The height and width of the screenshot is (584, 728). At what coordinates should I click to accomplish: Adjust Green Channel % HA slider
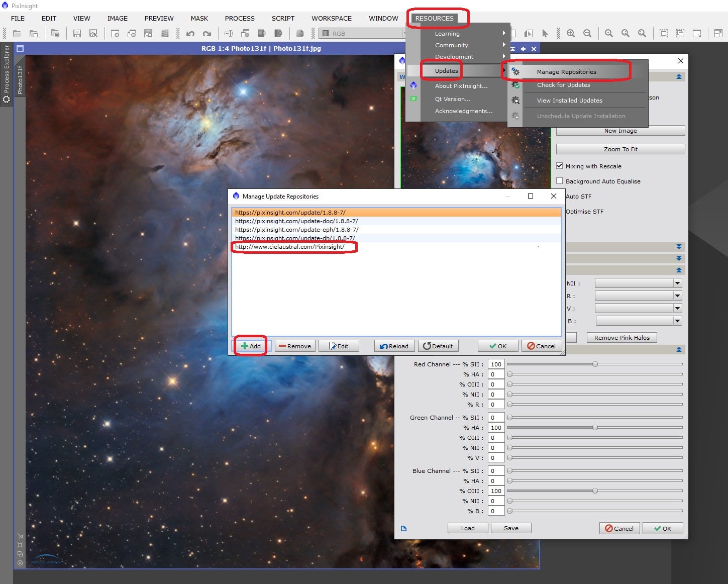click(595, 427)
